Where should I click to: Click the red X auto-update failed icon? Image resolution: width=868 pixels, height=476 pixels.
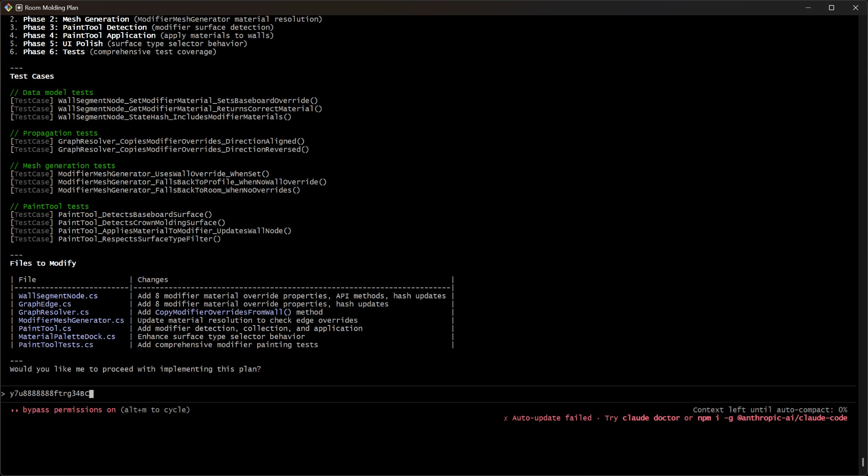pos(506,418)
